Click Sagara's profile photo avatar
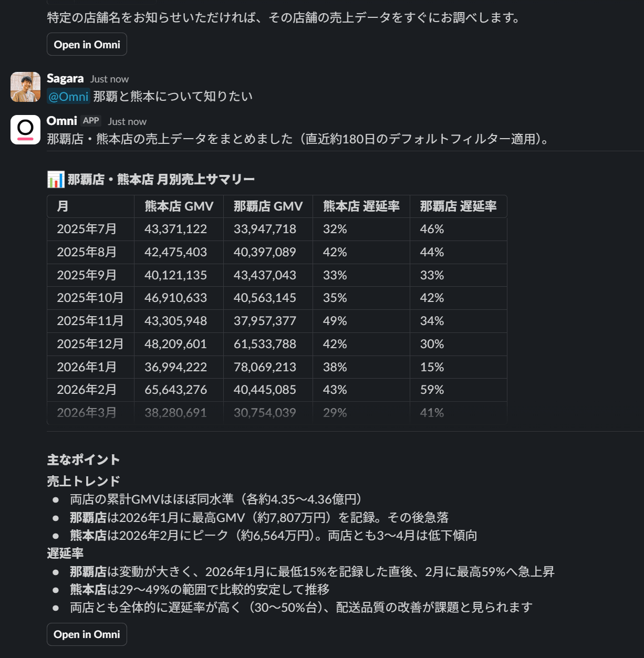The image size is (644, 658). click(25, 87)
